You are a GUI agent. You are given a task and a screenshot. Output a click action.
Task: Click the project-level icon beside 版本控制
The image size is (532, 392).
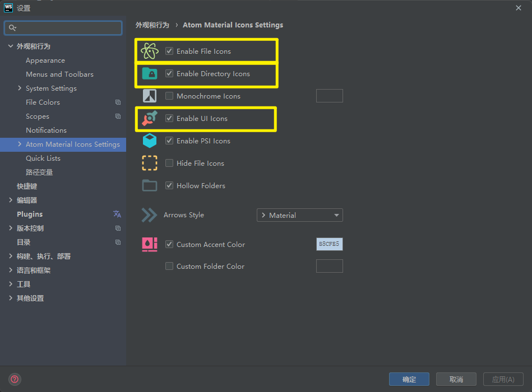[x=118, y=228]
